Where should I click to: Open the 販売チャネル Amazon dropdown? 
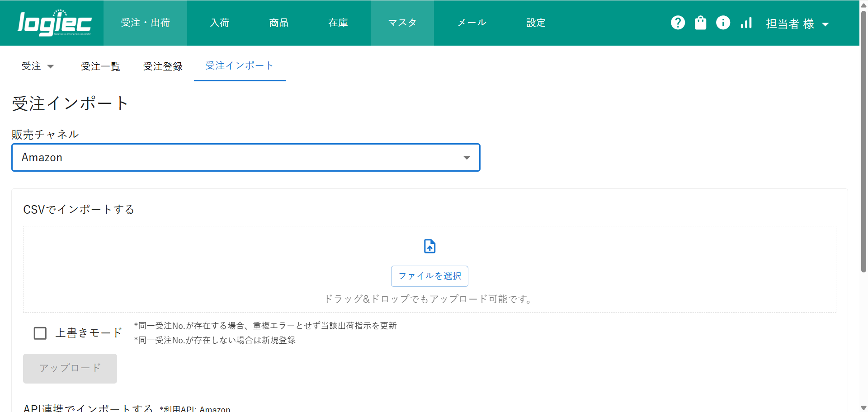245,158
